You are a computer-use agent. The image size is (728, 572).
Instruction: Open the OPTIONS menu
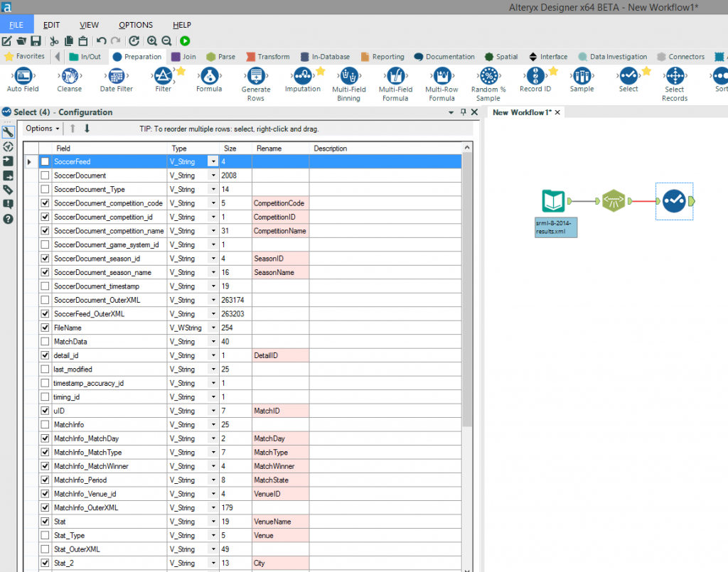136,25
